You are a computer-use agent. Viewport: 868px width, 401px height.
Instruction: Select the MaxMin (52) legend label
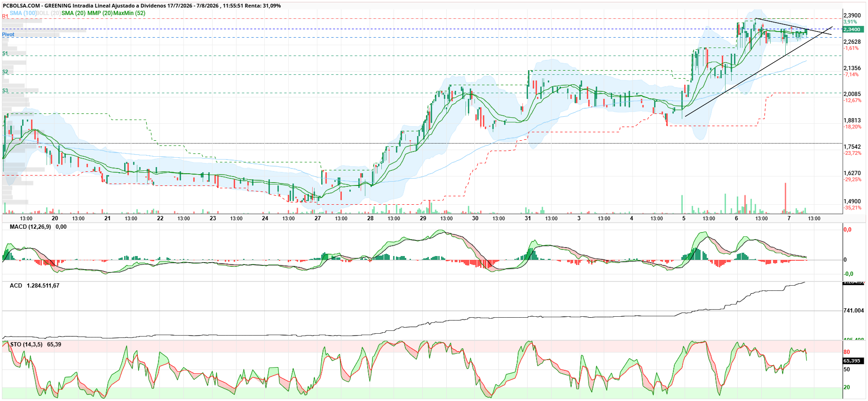pos(129,13)
